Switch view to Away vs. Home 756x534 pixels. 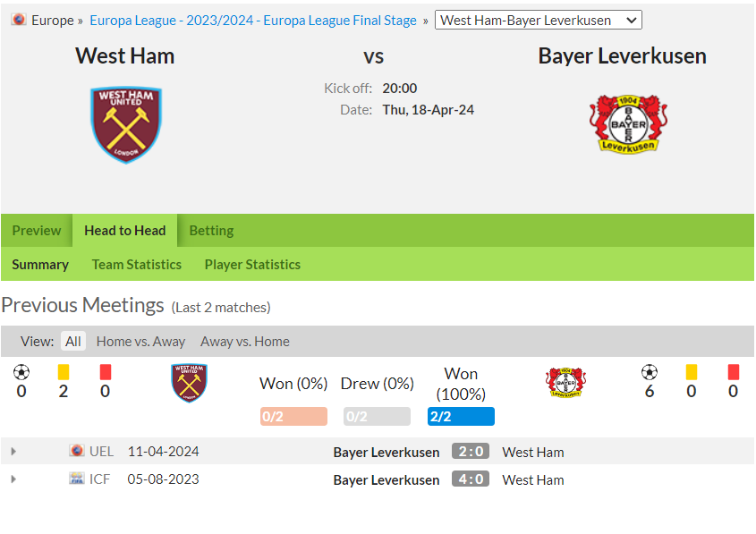(245, 341)
